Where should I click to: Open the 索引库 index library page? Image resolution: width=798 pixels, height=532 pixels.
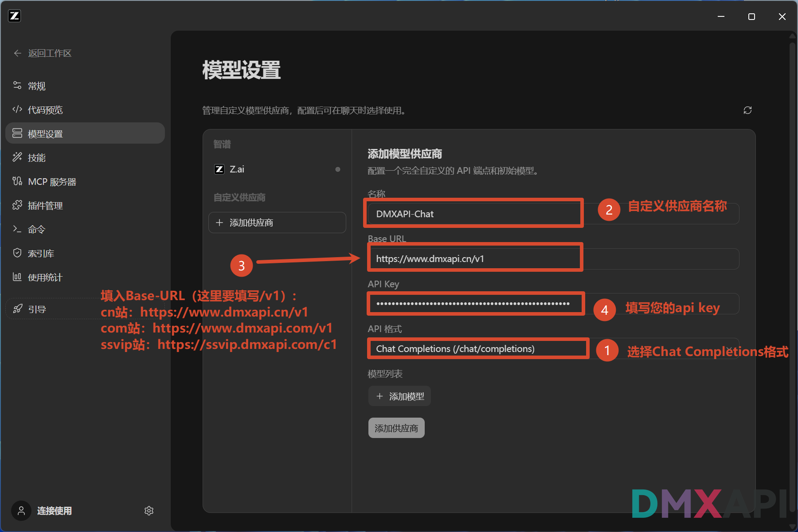pos(85,253)
